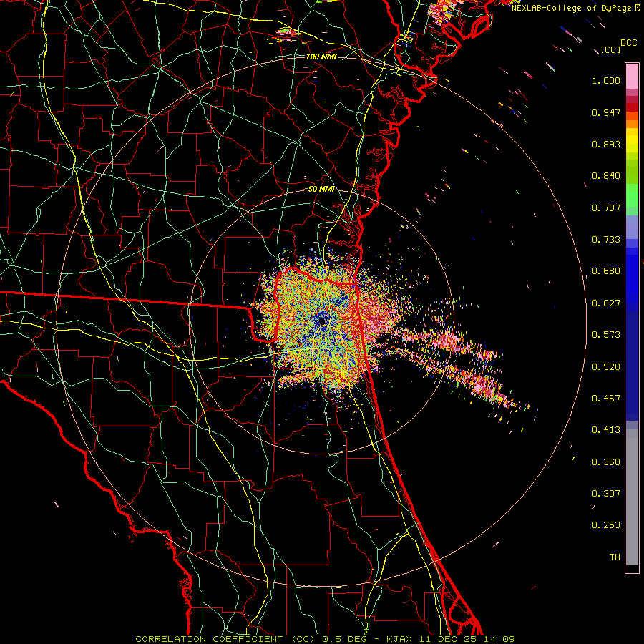644x644 pixels.
Task: Click the 0.360 scale value
Action: pyautogui.click(x=606, y=462)
